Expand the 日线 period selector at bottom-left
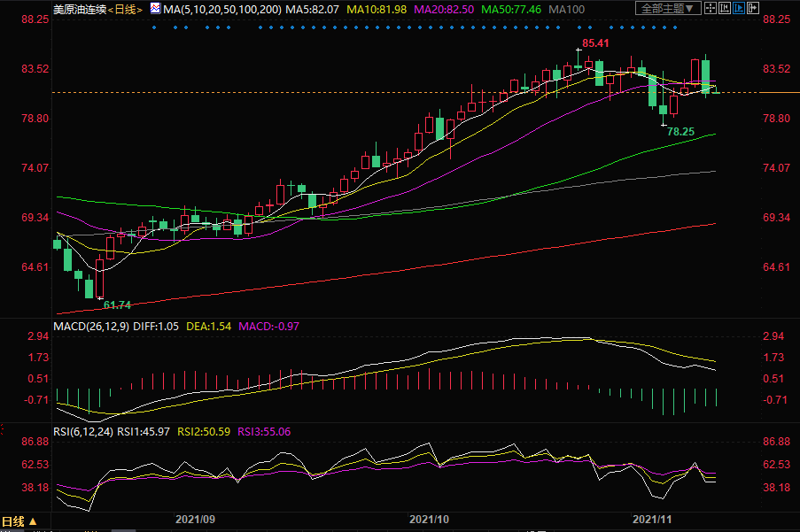Image resolution: width=800 pixels, height=532 pixels. pos(19,521)
